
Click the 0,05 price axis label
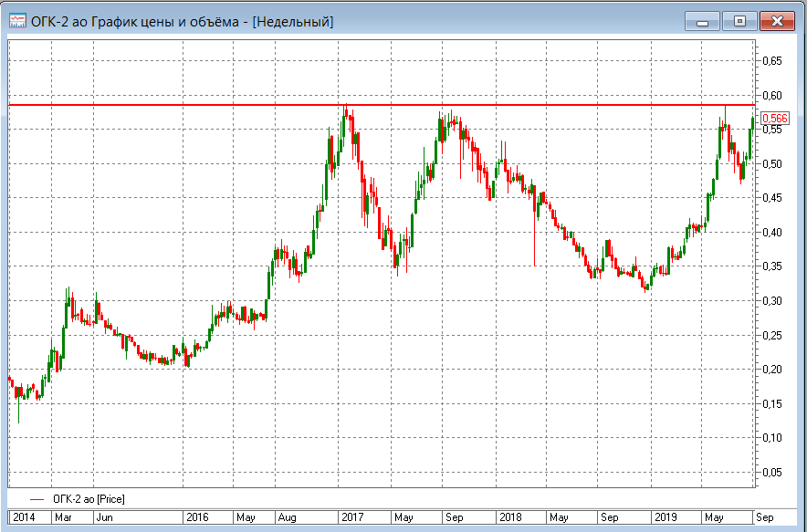772,473
